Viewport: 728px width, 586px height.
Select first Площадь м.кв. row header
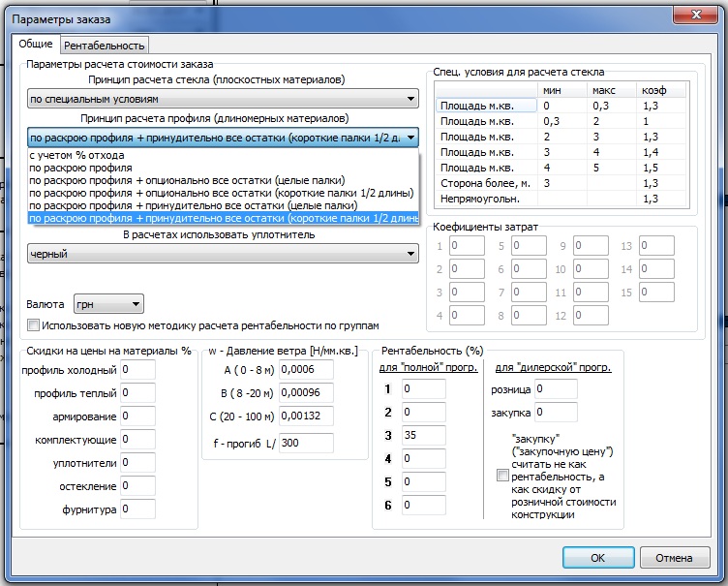487,106
